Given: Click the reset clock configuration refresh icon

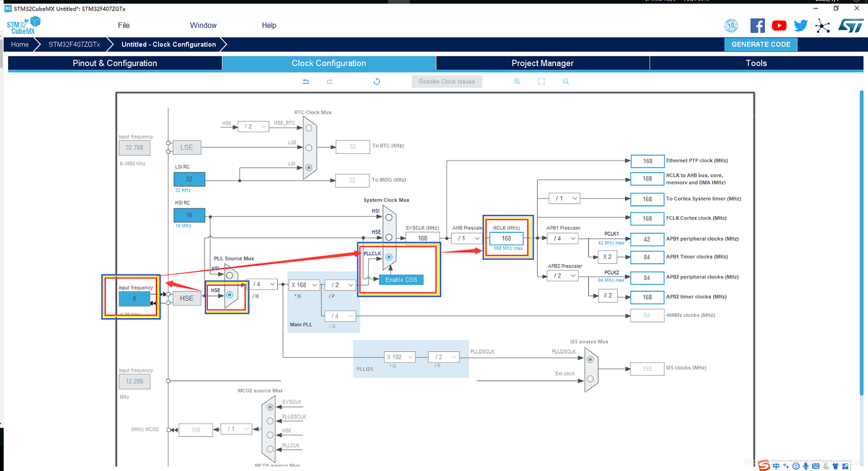Looking at the screenshot, I should (x=377, y=81).
